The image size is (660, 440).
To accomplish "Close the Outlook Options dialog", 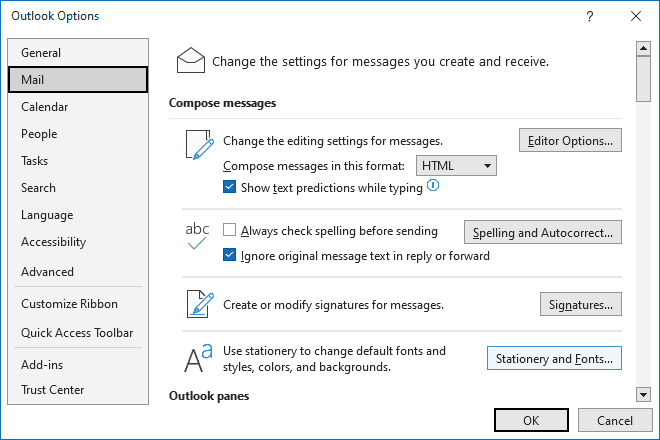I will (636, 16).
